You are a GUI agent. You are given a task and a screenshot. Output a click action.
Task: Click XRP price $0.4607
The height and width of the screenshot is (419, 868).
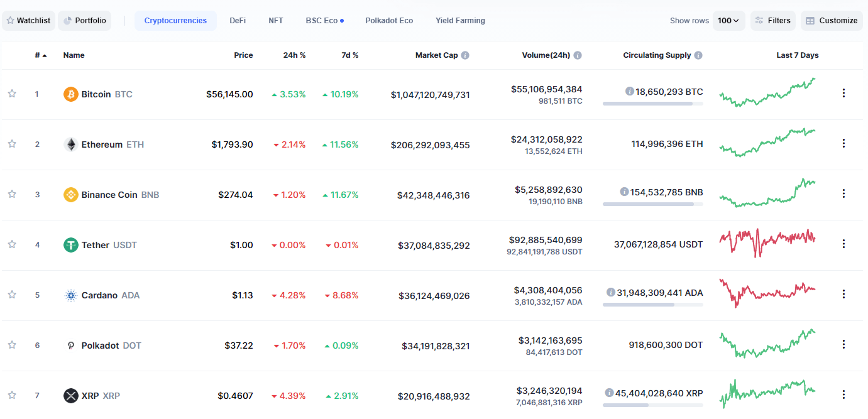coord(236,396)
